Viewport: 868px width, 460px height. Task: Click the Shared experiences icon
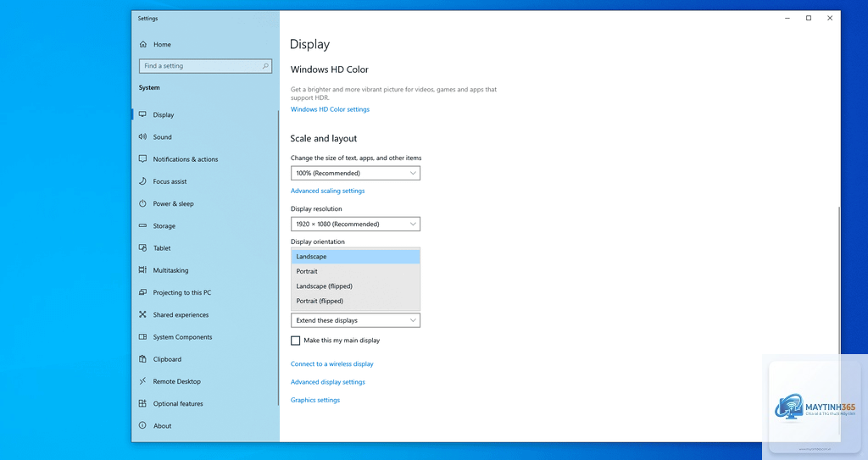142,314
